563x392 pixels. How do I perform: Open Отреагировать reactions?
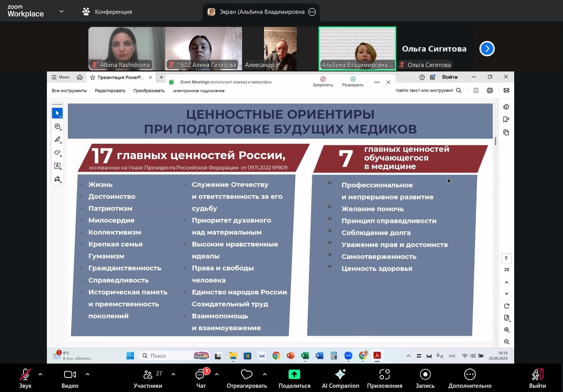(247, 378)
